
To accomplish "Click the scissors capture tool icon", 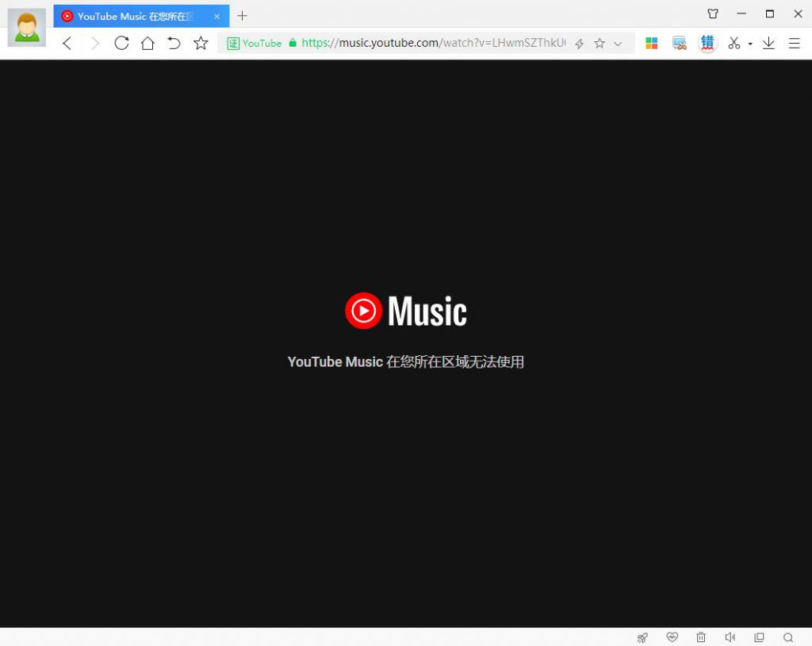I will pyautogui.click(x=733, y=43).
